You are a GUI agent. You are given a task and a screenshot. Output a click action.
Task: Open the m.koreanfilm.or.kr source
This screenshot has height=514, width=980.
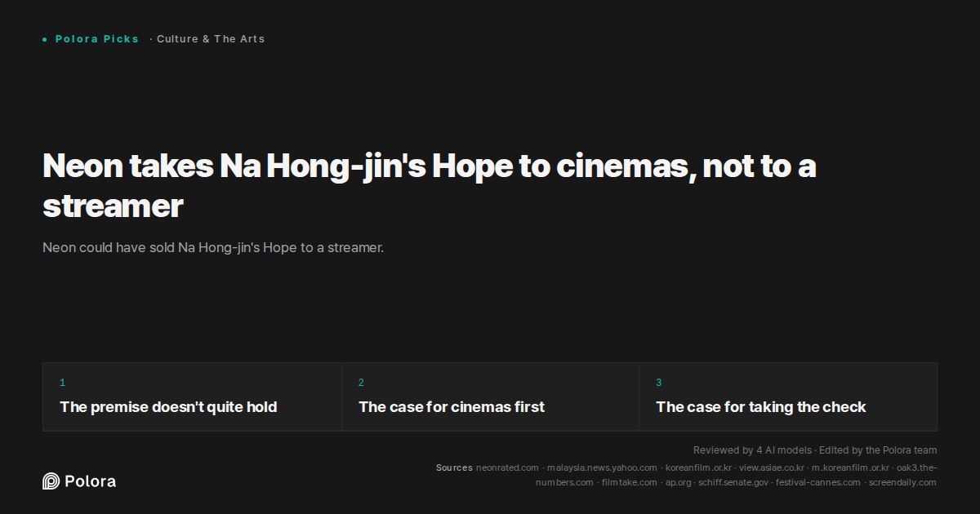pyautogui.click(x=850, y=467)
